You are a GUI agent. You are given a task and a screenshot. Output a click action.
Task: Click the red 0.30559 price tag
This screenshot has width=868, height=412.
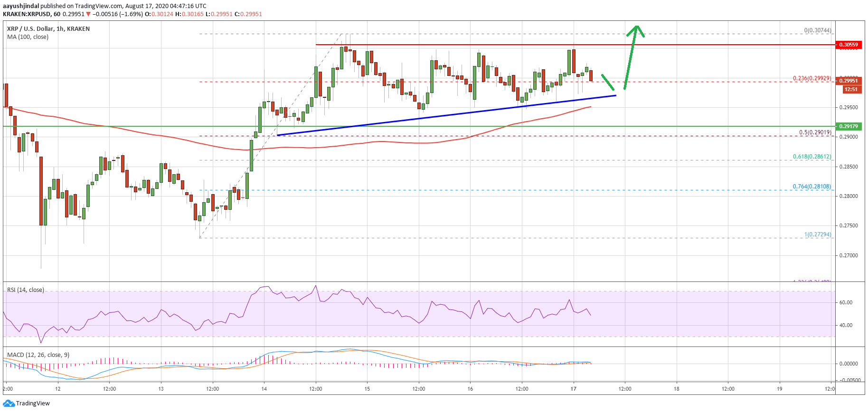(849, 45)
